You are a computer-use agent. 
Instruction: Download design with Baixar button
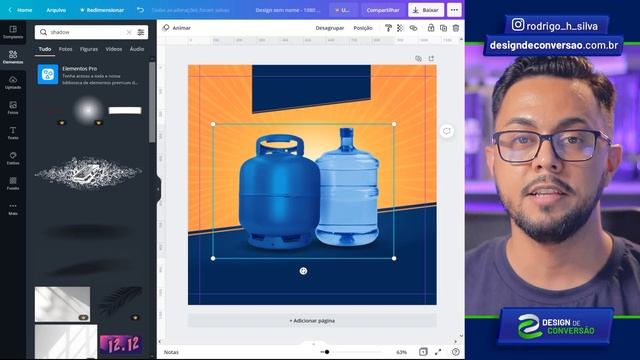(426, 10)
